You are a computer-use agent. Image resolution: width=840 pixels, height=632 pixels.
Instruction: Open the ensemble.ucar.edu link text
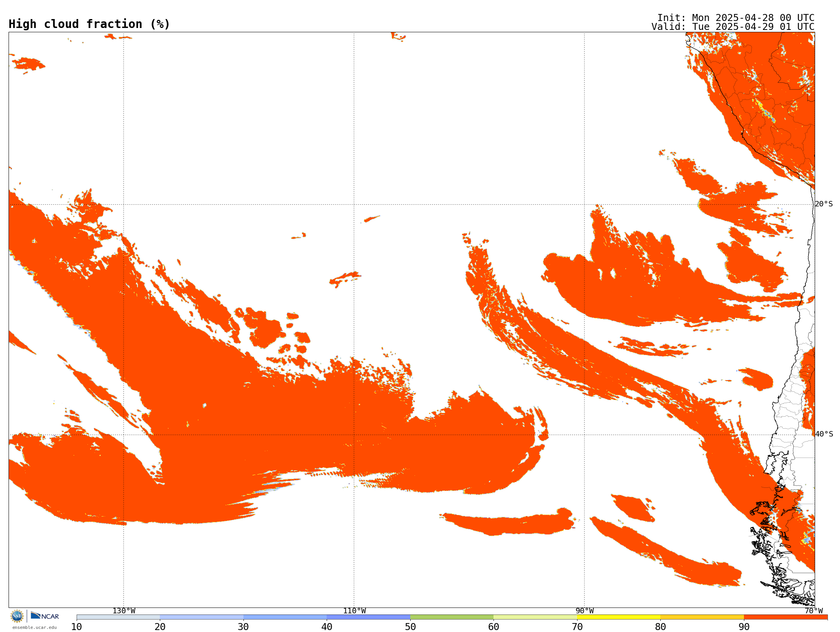[x=34, y=627]
